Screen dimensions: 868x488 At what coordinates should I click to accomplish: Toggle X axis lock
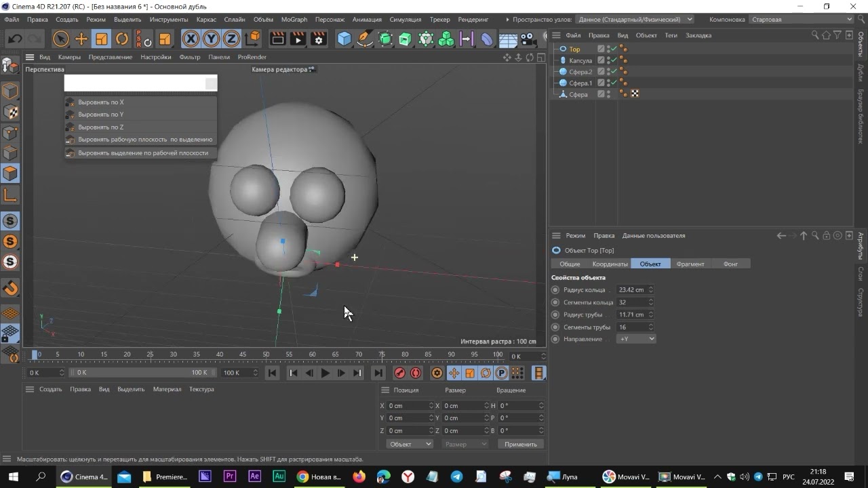pos(191,39)
